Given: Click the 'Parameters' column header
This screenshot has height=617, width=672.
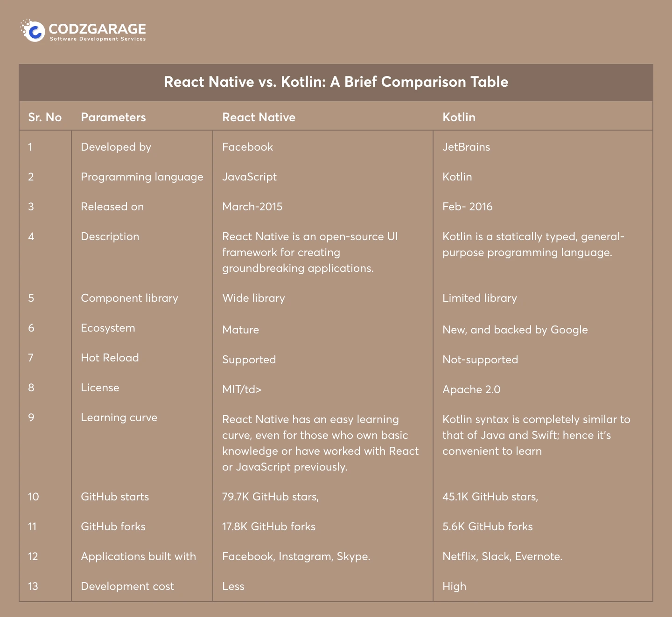Looking at the screenshot, I should point(113,117).
